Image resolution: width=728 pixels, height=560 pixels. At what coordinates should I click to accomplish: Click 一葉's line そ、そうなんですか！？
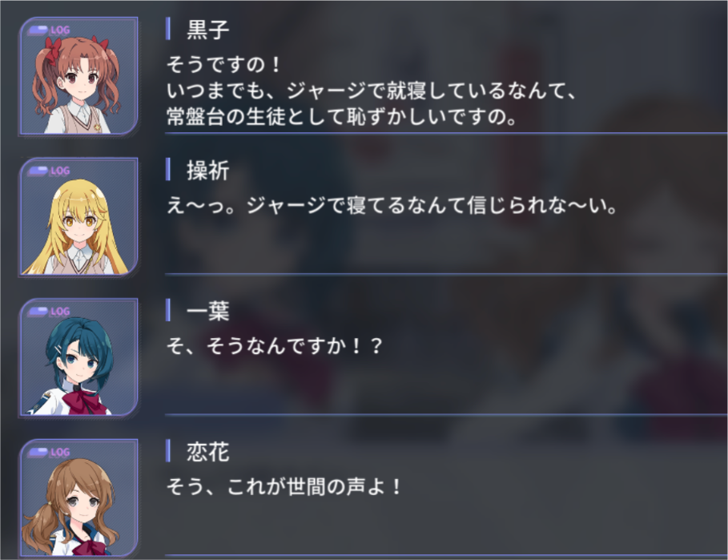click(x=275, y=346)
